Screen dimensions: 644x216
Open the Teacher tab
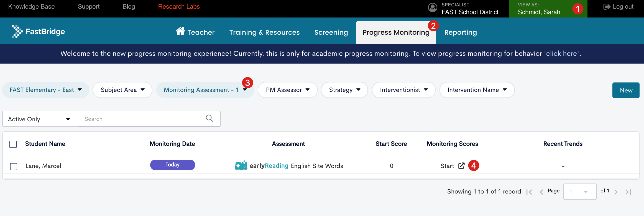[x=195, y=32]
